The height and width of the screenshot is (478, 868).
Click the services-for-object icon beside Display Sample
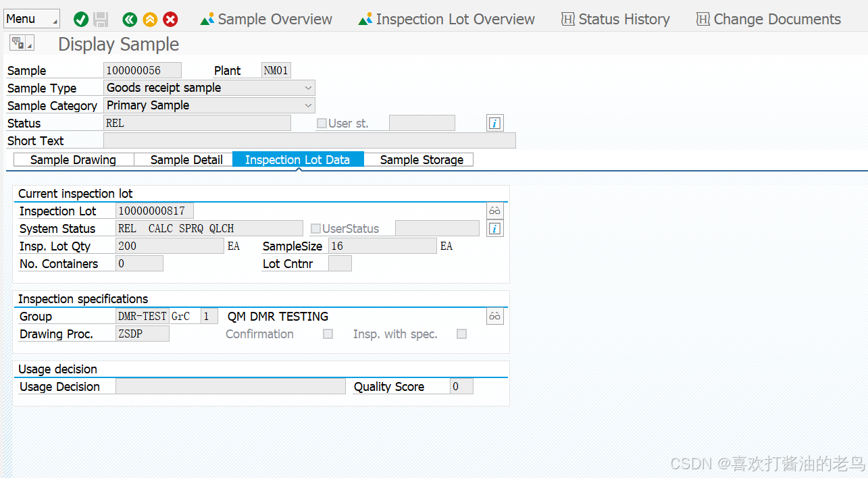click(x=22, y=44)
